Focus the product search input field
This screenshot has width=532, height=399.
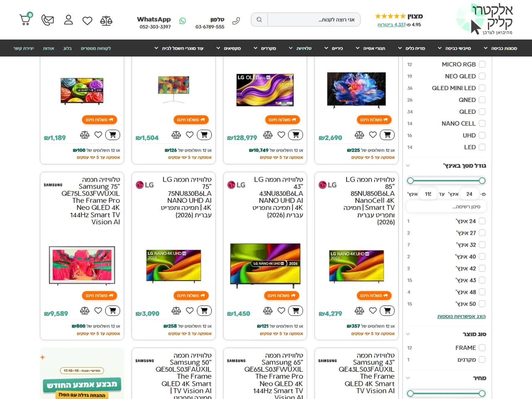[x=314, y=20]
